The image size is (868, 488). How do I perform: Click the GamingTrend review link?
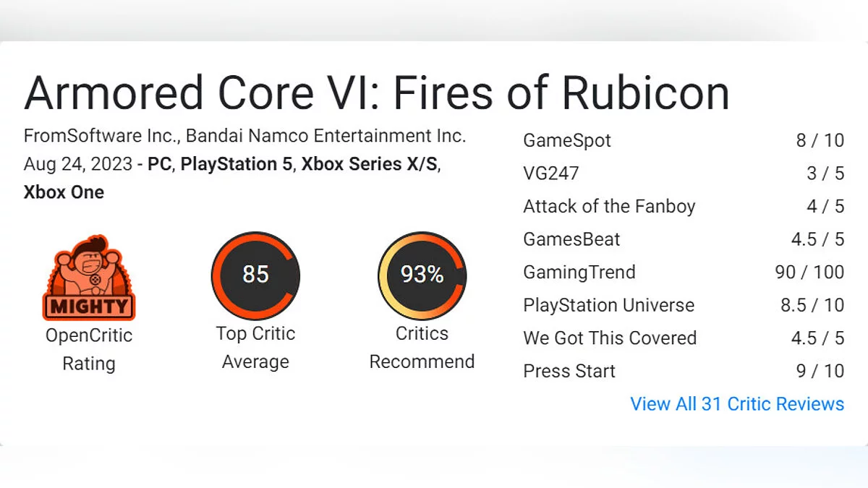tap(579, 273)
